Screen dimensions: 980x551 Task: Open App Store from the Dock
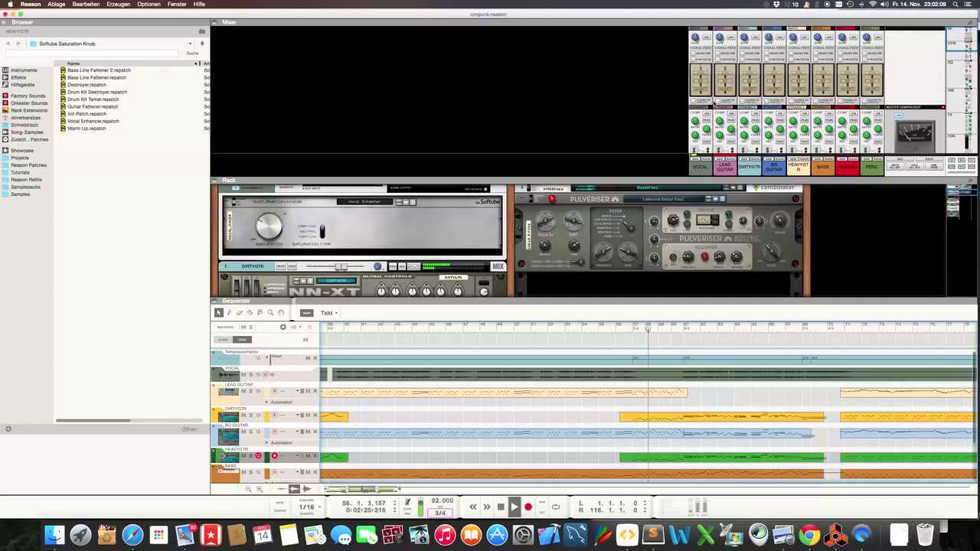497,534
